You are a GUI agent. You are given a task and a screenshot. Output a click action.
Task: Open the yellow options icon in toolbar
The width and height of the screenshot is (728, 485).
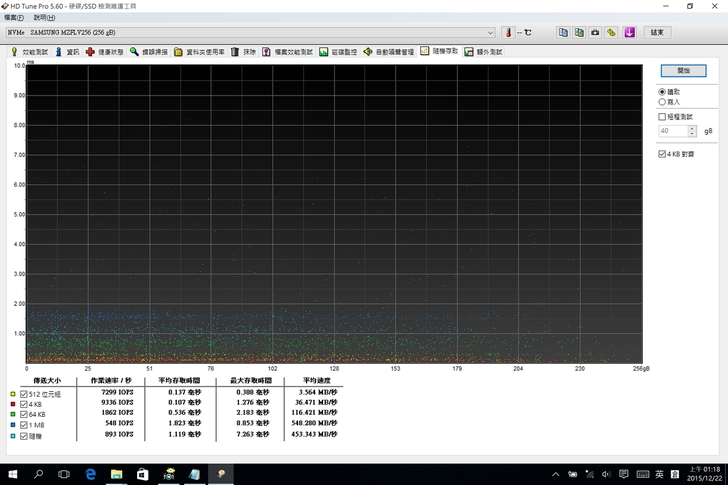point(612,32)
